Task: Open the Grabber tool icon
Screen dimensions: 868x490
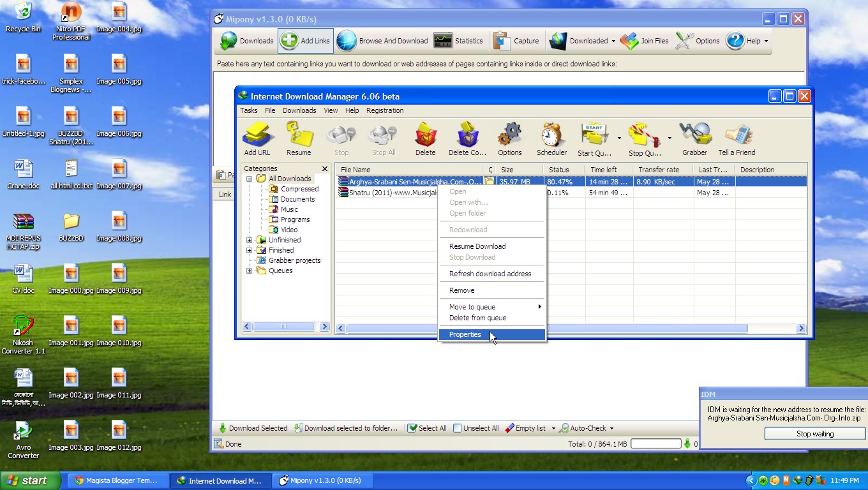Action: coord(694,138)
